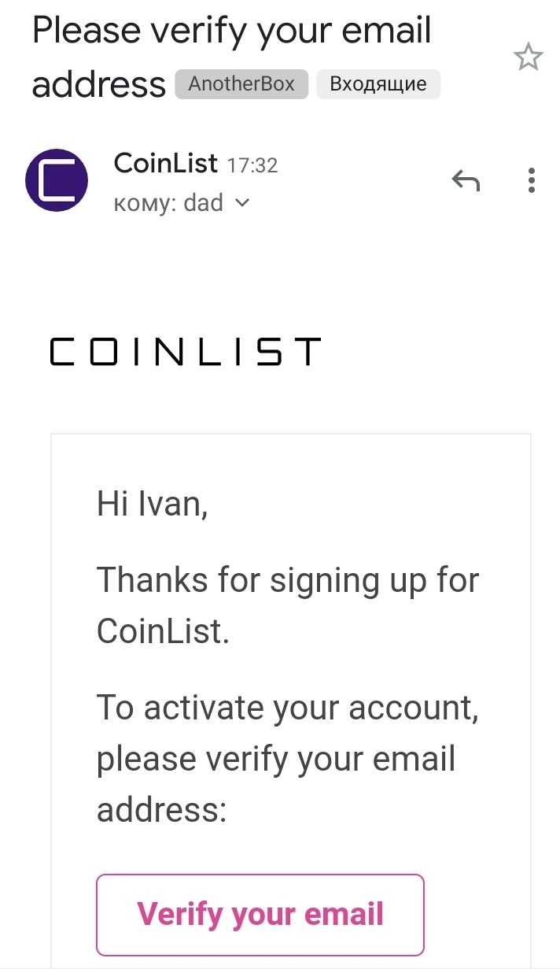Click the 'Please verify your email' subject title
Screen dimensions: 560x969
232,31
